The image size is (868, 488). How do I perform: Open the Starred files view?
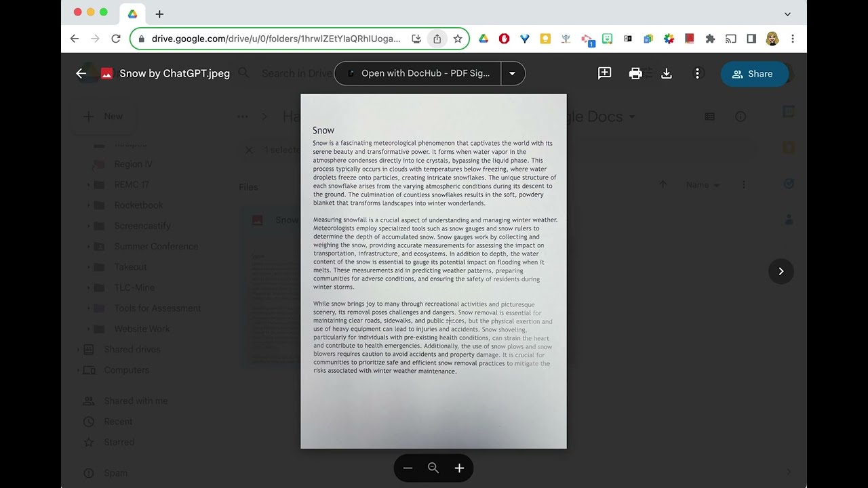click(x=119, y=442)
